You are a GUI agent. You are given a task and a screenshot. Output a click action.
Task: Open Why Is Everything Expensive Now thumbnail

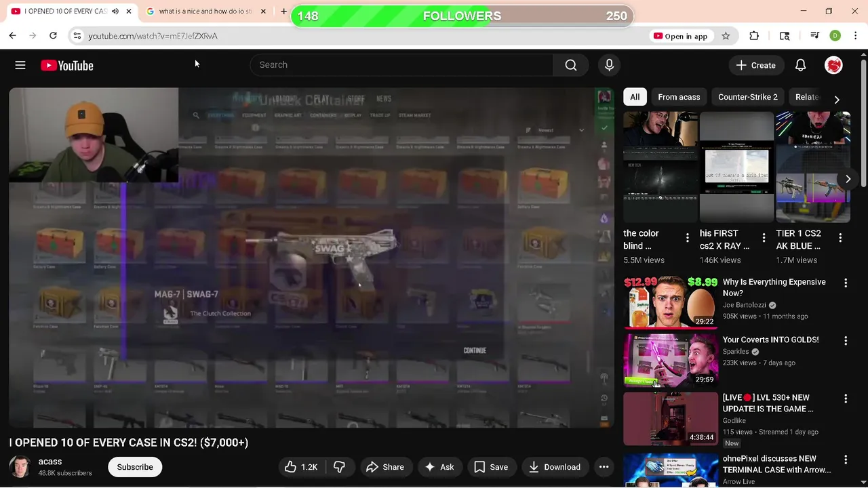pos(671,302)
